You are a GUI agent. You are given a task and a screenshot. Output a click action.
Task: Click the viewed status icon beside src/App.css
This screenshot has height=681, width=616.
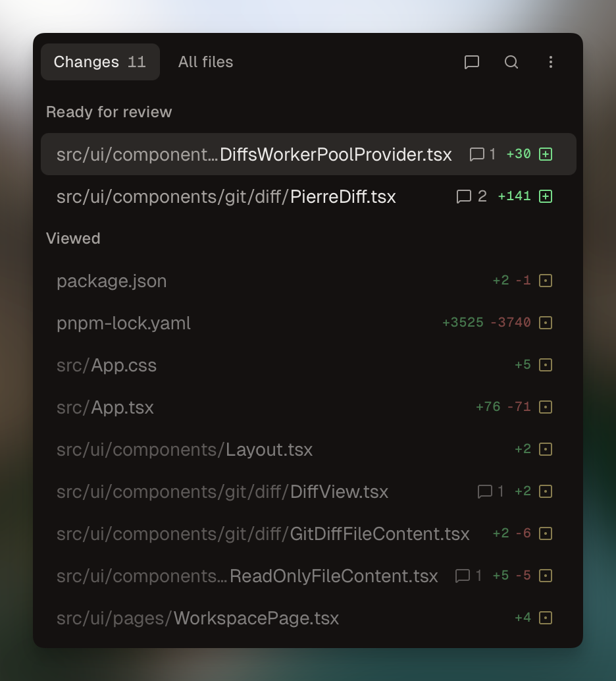click(546, 365)
